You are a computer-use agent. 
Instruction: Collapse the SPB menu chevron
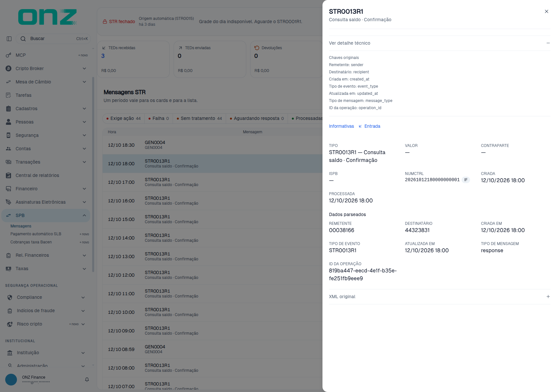click(x=84, y=216)
